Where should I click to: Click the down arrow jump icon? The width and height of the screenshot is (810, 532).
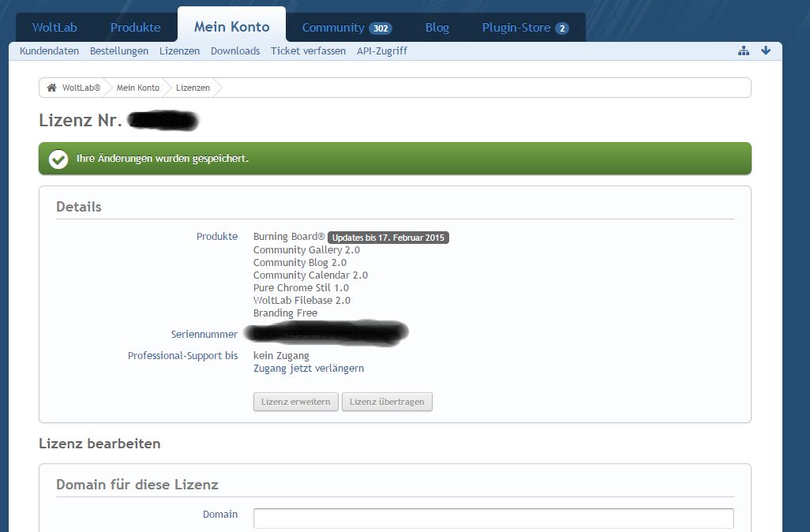pyautogui.click(x=765, y=51)
